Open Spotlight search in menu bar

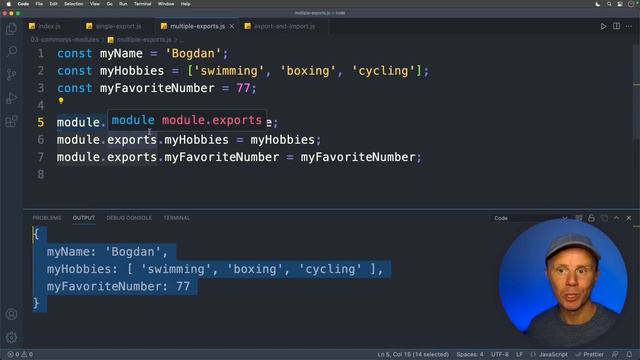click(x=609, y=4)
